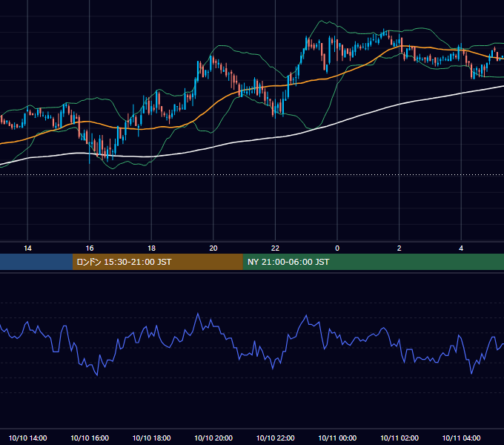
Task: Click the 10/10 20:00 date label
Action: click(x=213, y=438)
